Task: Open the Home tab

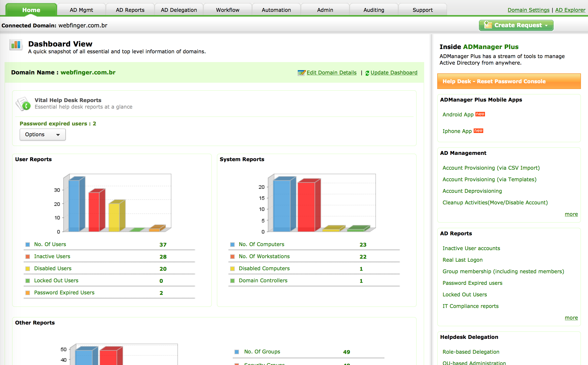Action: [x=31, y=10]
